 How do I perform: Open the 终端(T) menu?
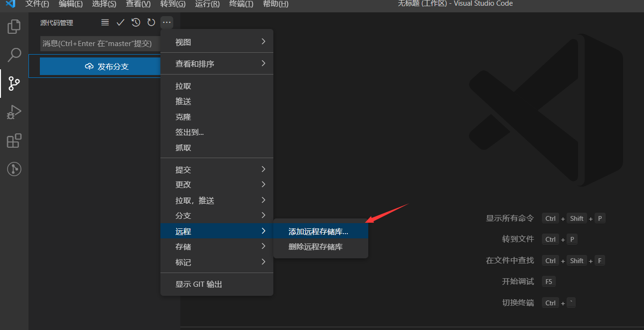point(241,4)
